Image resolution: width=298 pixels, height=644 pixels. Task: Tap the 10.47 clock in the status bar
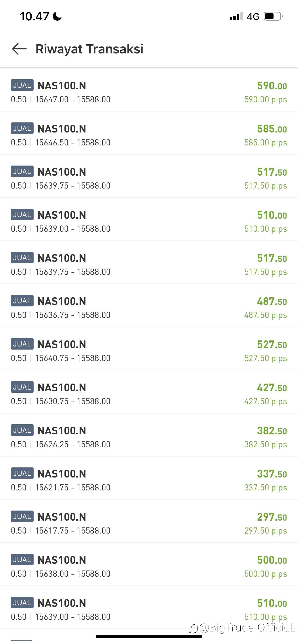pyautogui.click(x=34, y=17)
